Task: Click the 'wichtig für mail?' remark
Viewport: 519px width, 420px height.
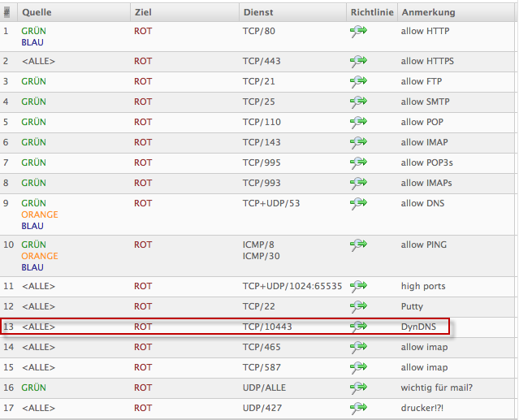Action: click(435, 388)
